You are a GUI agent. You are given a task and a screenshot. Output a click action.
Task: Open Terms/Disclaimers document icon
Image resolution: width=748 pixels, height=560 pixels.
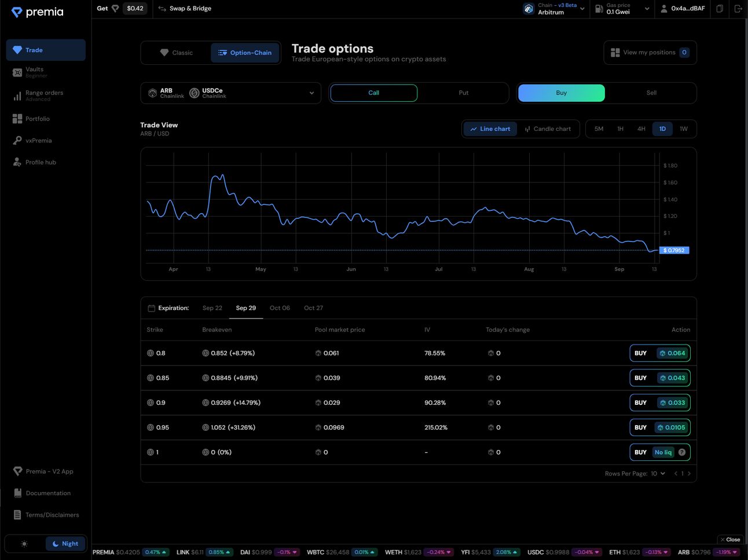[18, 515]
